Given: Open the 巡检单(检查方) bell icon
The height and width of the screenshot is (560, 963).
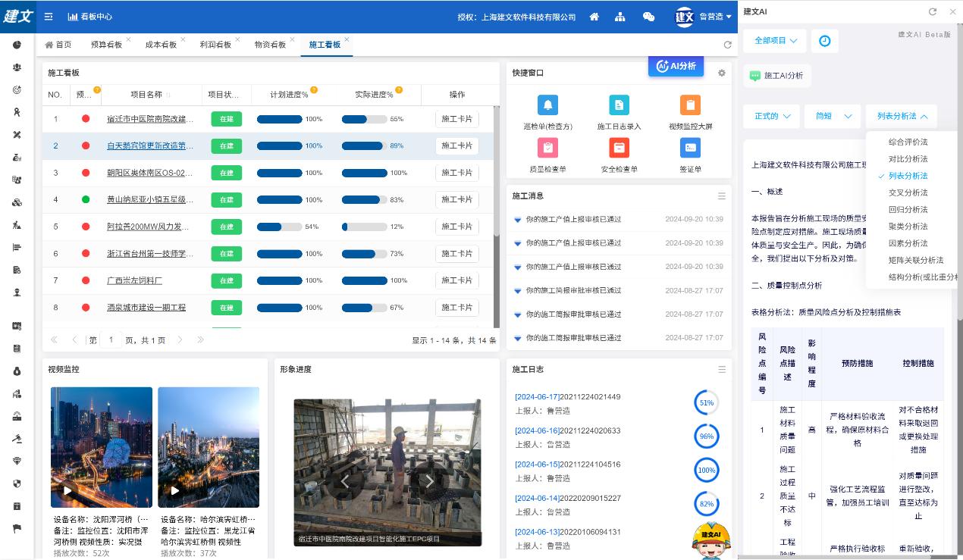Looking at the screenshot, I should click(547, 105).
